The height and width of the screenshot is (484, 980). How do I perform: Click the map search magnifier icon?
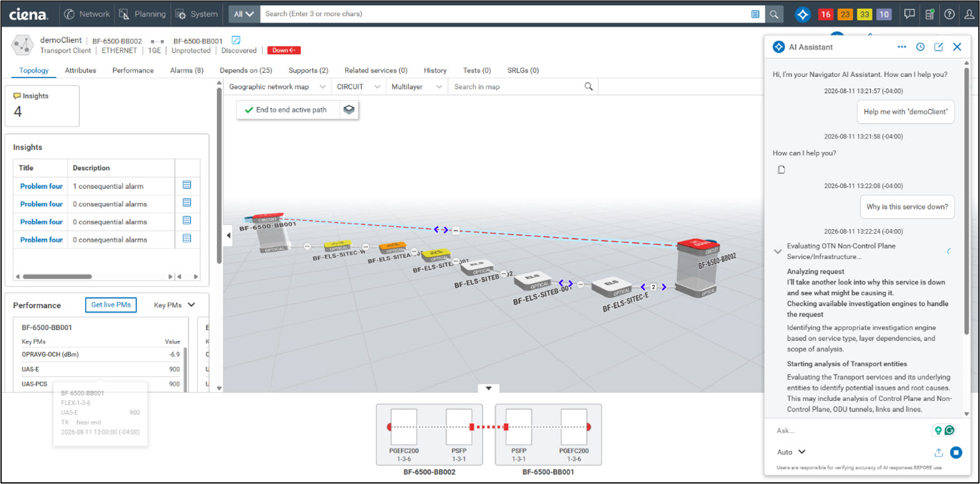pos(588,86)
